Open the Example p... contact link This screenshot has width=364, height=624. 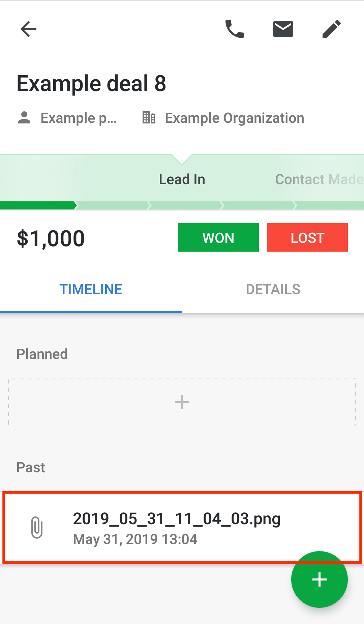pyautogui.click(x=79, y=118)
